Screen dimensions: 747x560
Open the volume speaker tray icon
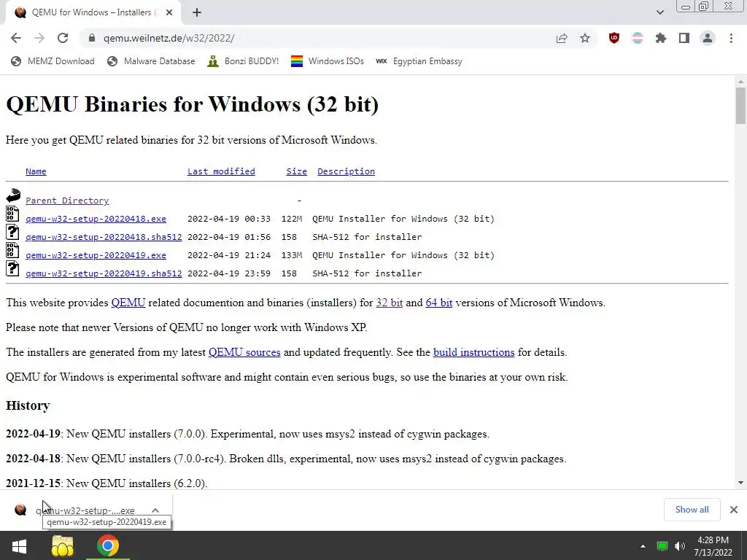(x=680, y=546)
